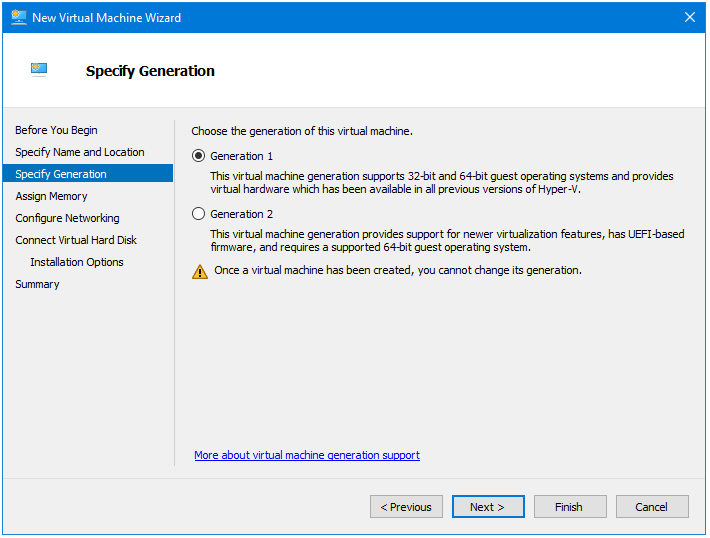Switch to Configure Networking step
The image size is (710, 538).
[67, 218]
